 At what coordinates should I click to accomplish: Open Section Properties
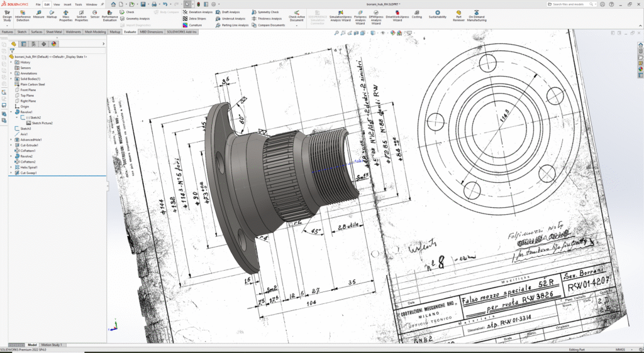coord(81,16)
